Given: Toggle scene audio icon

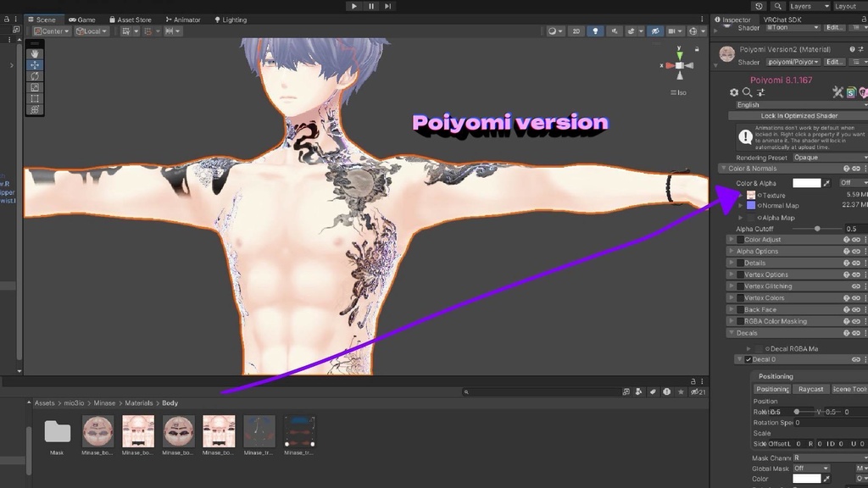Looking at the screenshot, I should pos(615,31).
